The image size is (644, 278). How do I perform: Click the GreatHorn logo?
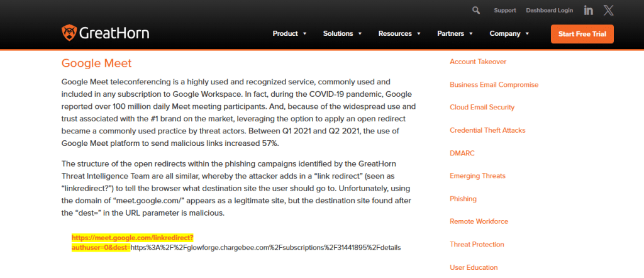coord(105,33)
